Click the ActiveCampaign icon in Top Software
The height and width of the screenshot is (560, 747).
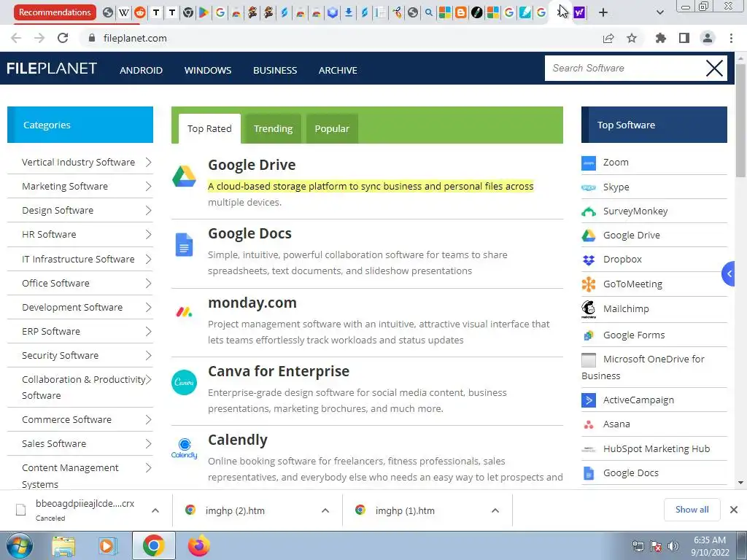(589, 400)
